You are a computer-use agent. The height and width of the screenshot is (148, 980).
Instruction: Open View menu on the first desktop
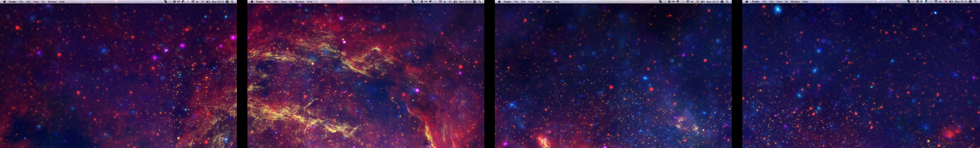36,2
